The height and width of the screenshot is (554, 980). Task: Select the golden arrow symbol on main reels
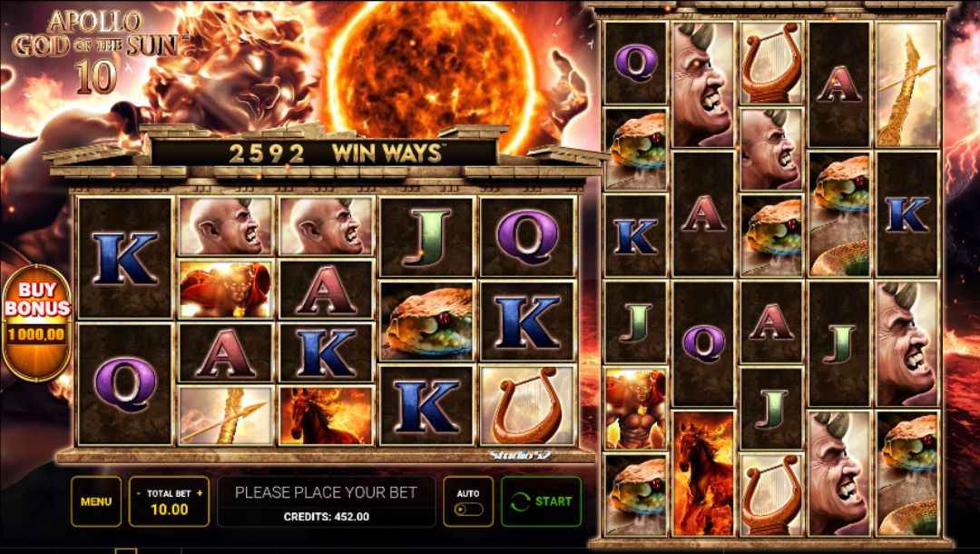coord(226,415)
